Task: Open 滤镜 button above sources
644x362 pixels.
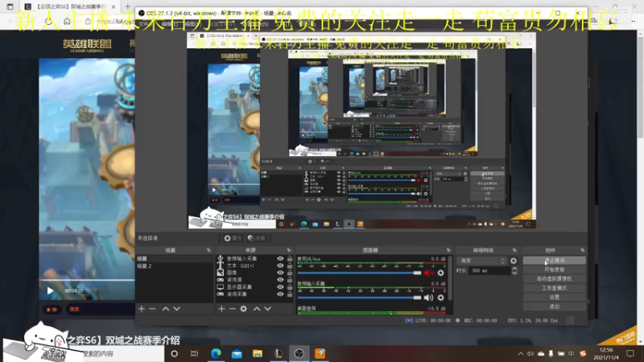Action: click(256, 238)
